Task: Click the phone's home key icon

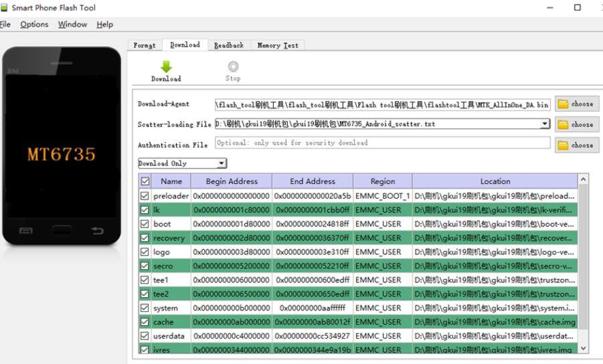Action: click(62, 231)
